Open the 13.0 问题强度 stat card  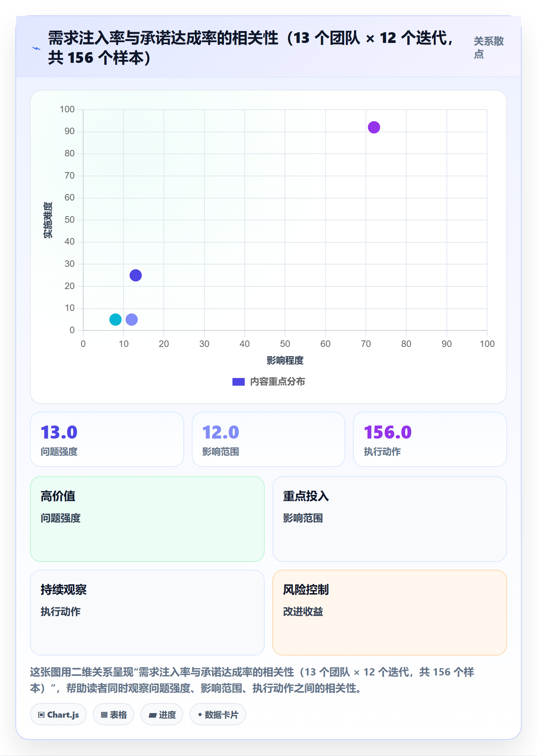pyautogui.click(x=107, y=439)
